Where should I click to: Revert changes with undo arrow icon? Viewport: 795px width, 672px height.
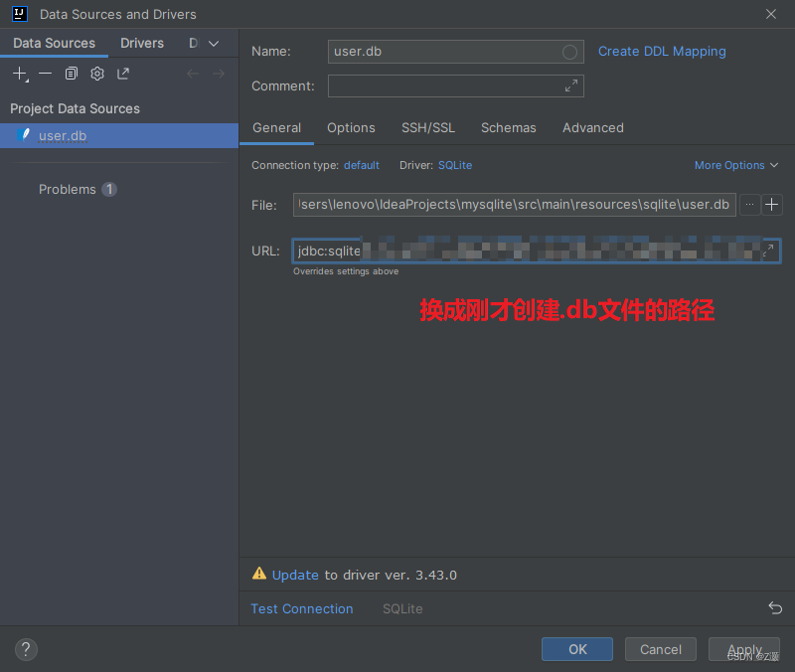[775, 607]
